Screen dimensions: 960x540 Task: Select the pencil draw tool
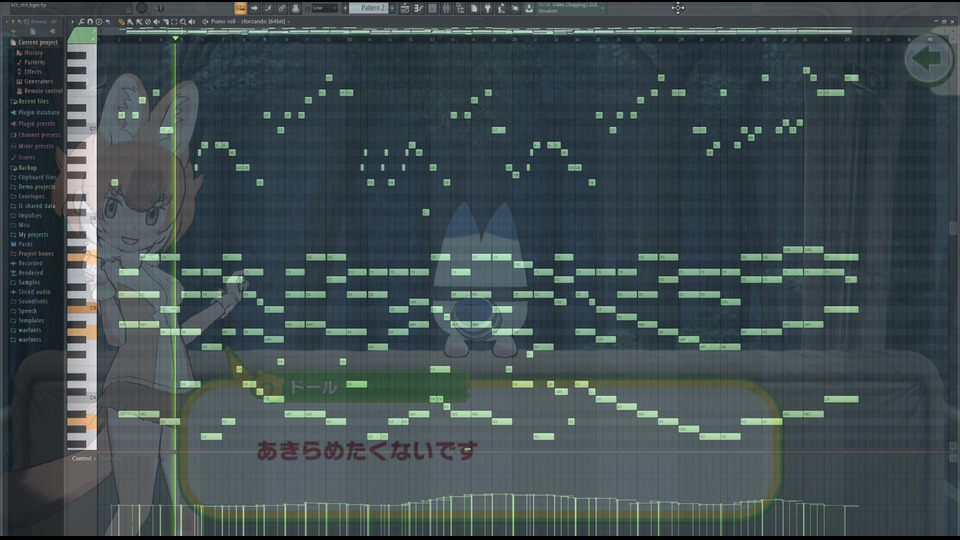121,21
